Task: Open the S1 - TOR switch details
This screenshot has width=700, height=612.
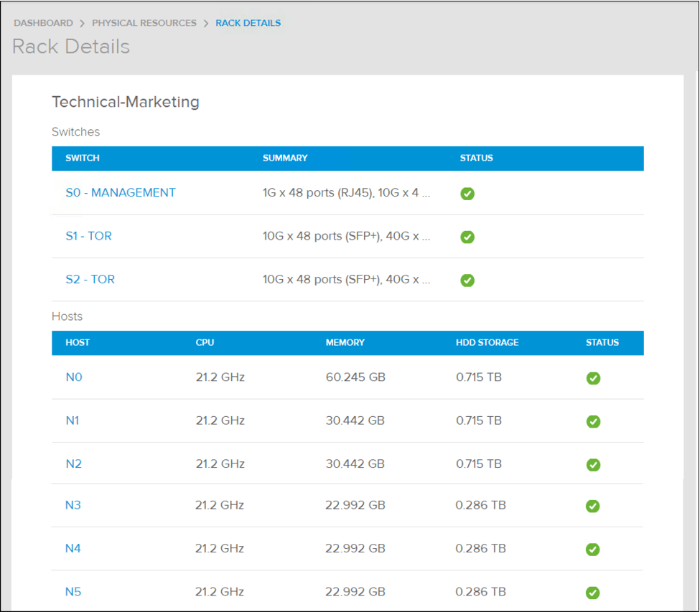Action: [x=88, y=236]
